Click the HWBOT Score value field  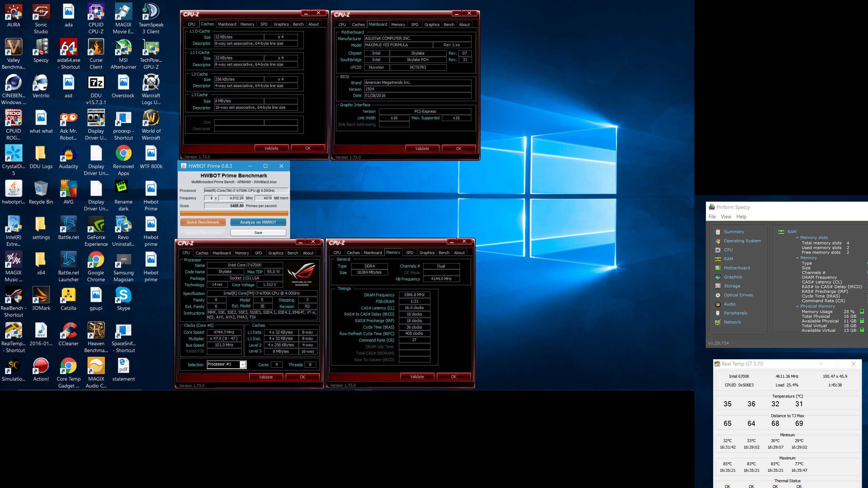[x=224, y=206]
